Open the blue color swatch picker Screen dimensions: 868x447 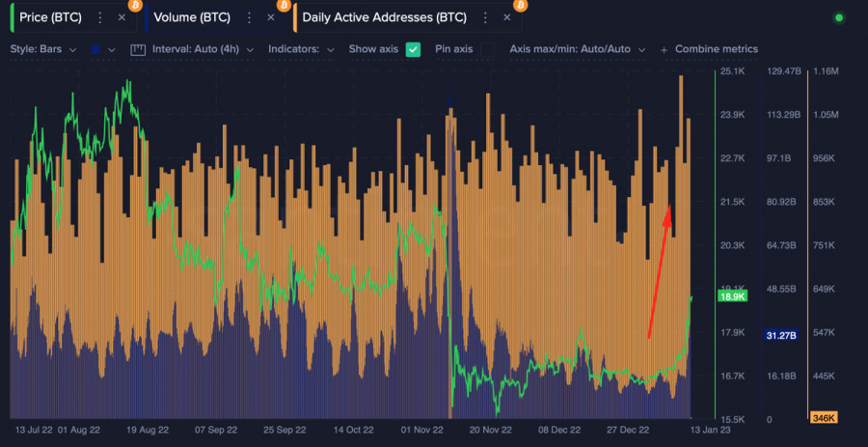coord(101,49)
